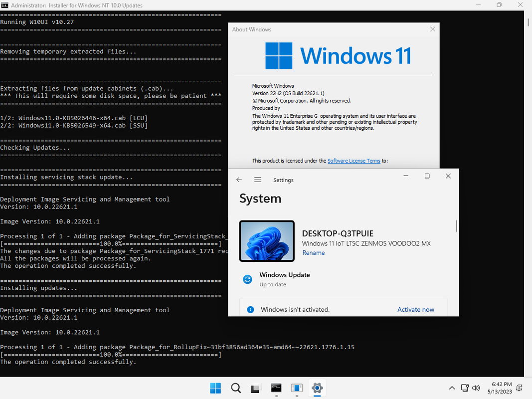Close the Settings window
The width and height of the screenshot is (532, 399).
[x=448, y=176]
